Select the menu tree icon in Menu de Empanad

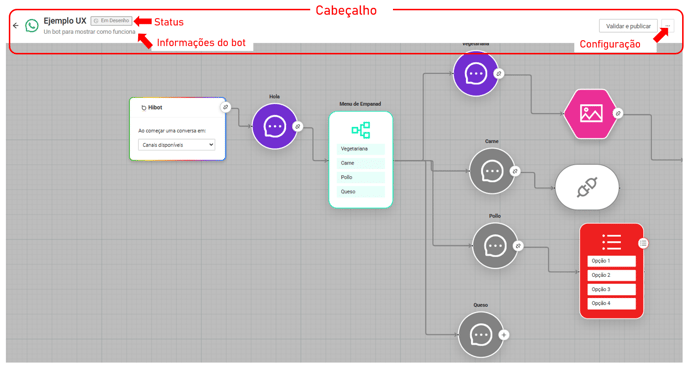coord(361,130)
